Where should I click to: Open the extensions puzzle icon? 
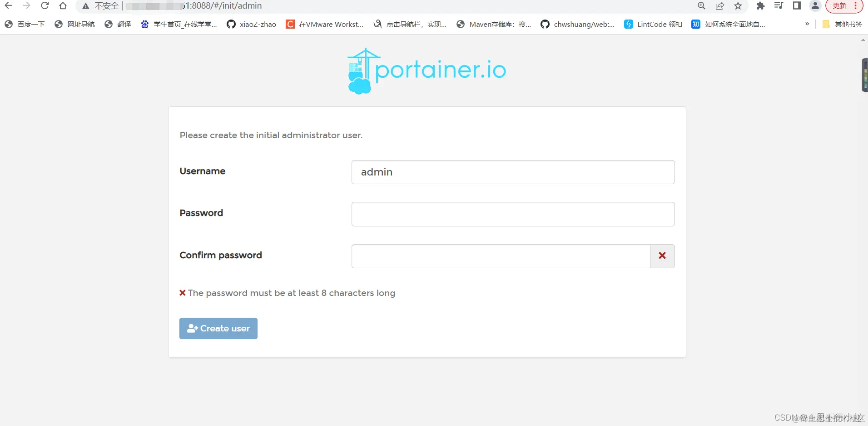pyautogui.click(x=760, y=6)
